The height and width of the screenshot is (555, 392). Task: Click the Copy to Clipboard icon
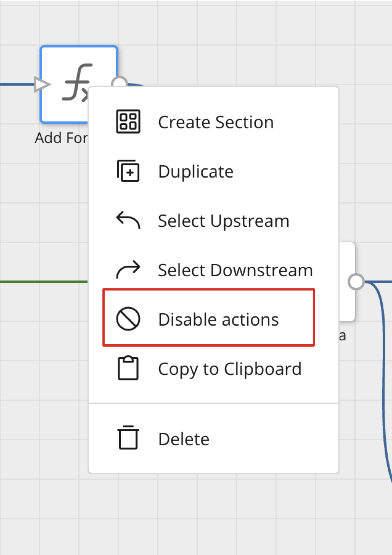pos(128,369)
